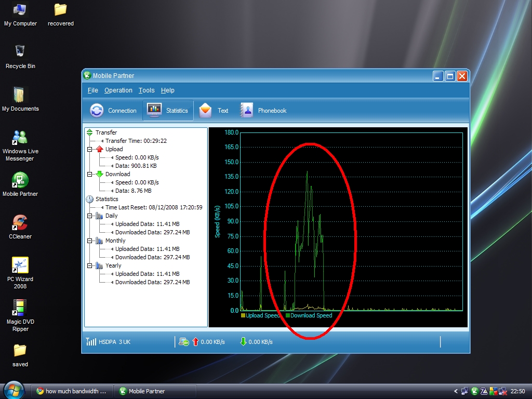Image resolution: width=532 pixels, height=399 pixels.
Task: Click the Monthly chart icon in tree
Action: (99, 241)
